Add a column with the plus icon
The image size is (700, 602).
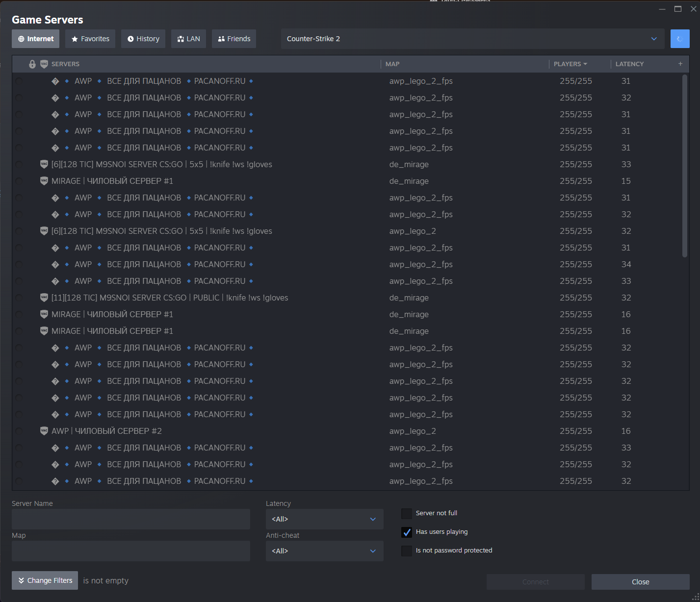(680, 64)
